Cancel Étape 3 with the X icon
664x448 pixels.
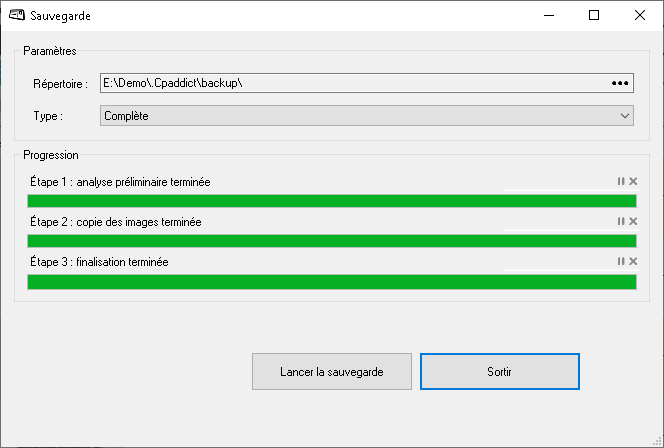(x=632, y=261)
